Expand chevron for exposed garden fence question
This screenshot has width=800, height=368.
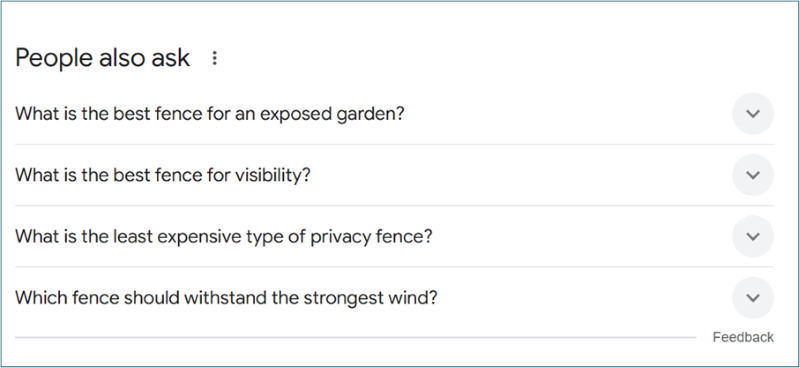(753, 113)
